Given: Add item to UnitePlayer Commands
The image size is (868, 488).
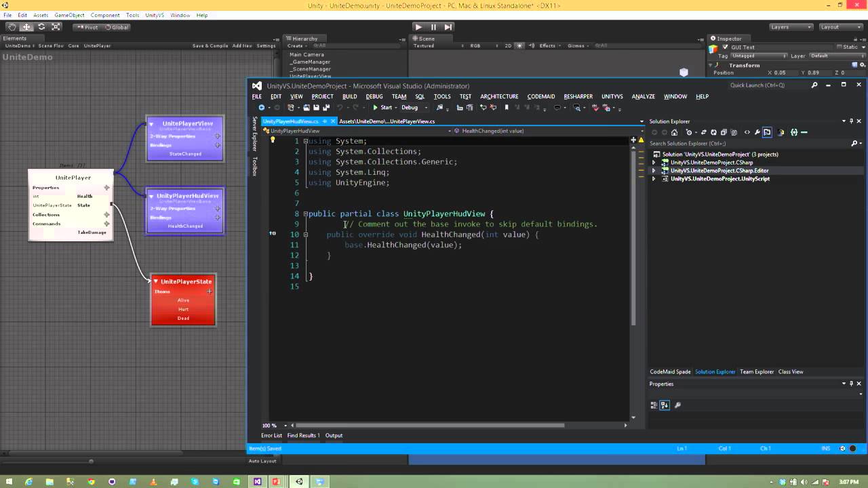Looking at the screenshot, I should click(106, 224).
